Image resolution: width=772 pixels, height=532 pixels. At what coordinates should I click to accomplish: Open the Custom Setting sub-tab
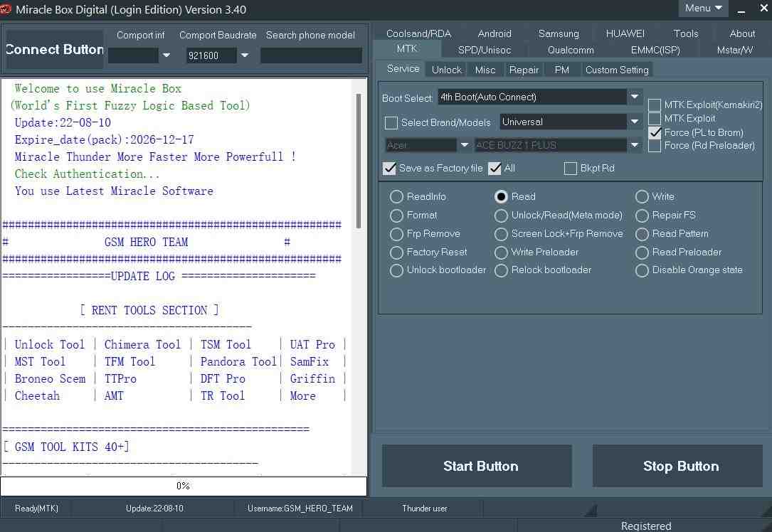click(617, 70)
